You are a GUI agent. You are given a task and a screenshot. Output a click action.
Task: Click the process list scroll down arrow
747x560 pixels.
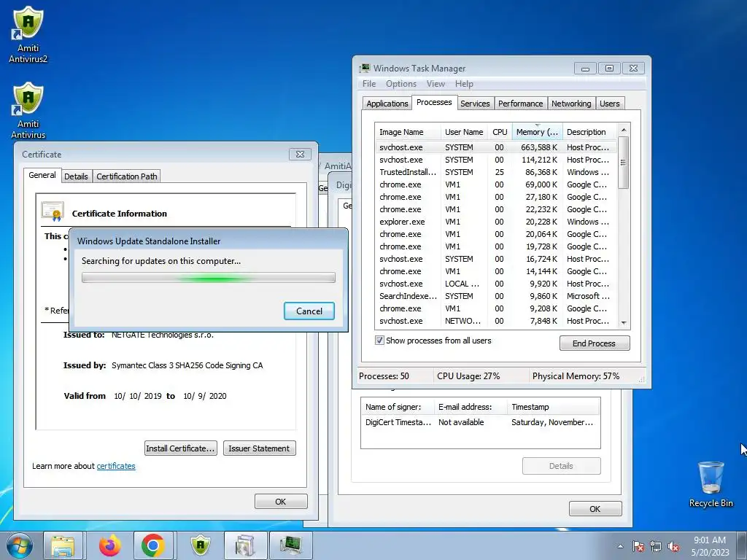tap(624, 323)
